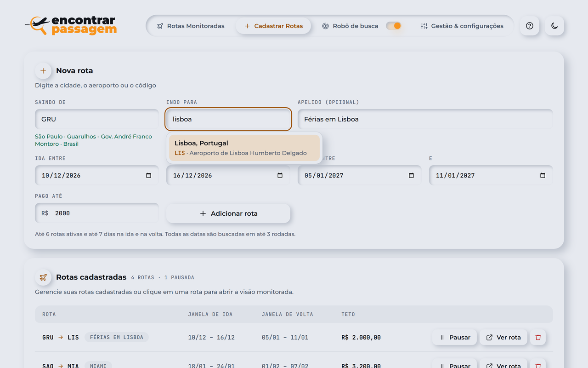Click the São Paulo Guarulhos airport hint text
The height and width of the screenshot is (368, 588).
click(94, 140)
